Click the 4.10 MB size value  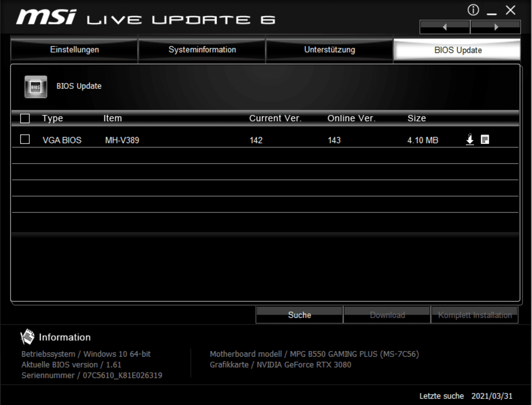[423, 140]
